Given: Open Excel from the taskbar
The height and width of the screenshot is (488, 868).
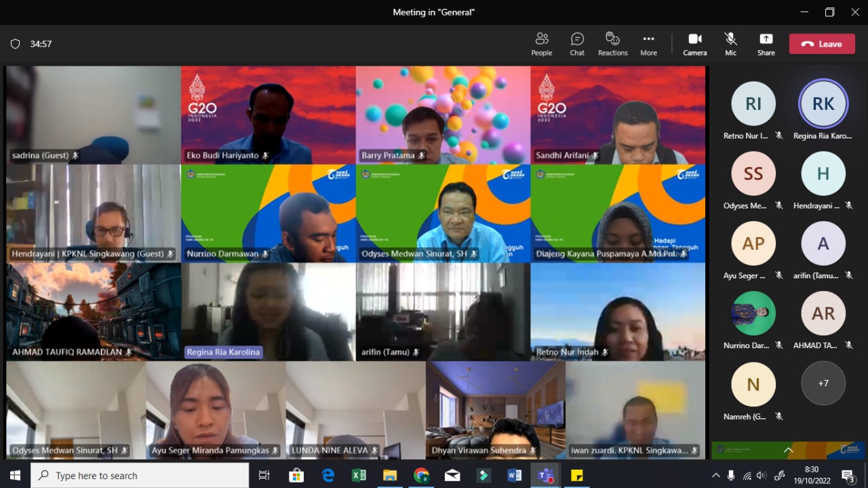Looking at the screenshot, I should point(359,475).
